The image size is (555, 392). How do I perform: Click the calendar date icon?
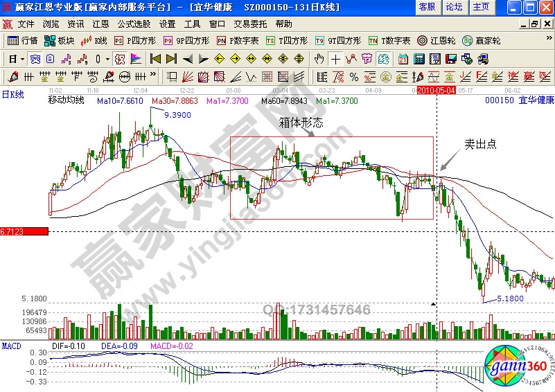click(403, 58)
